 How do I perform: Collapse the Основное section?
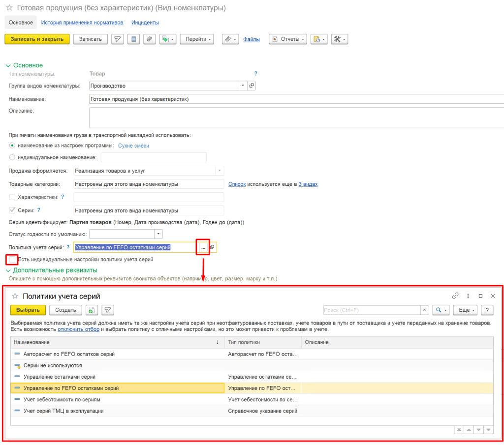coord(8,65)
